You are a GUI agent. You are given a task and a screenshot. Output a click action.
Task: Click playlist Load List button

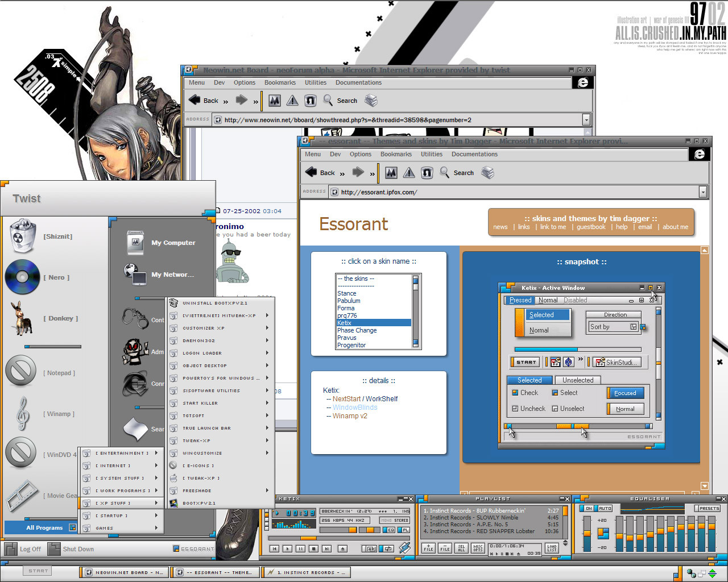552,548
